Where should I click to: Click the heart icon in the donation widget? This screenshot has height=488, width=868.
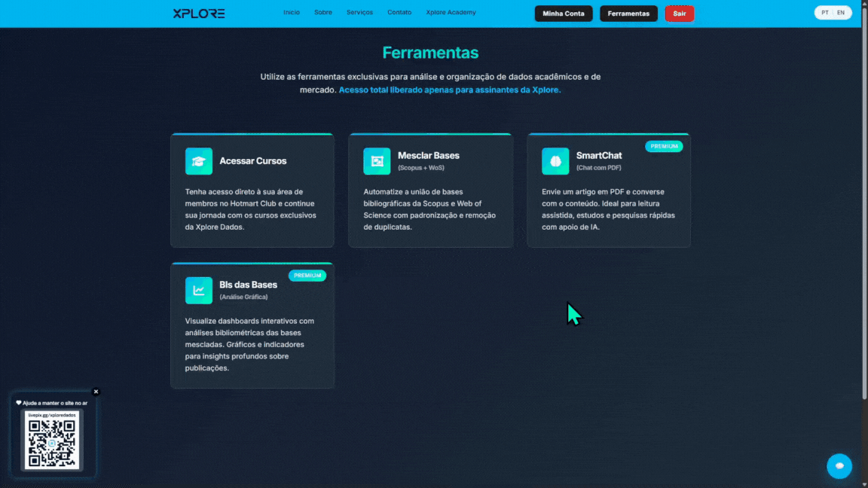pos(17,401)
